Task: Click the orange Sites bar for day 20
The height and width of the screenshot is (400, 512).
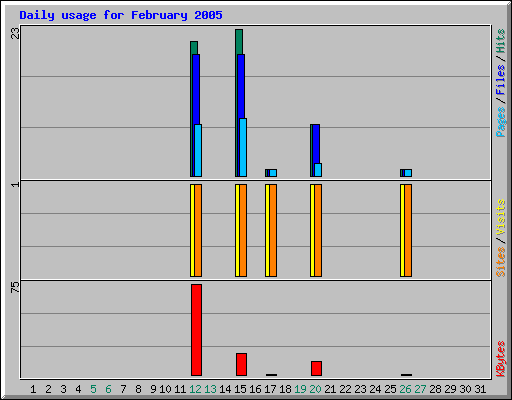Action: pyautogui.click(x=318, y=230)
